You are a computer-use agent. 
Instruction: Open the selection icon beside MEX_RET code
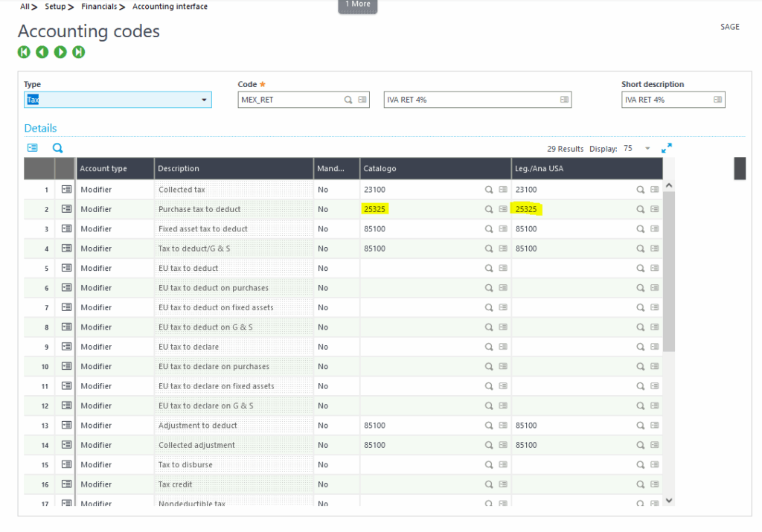click(362, 99)
